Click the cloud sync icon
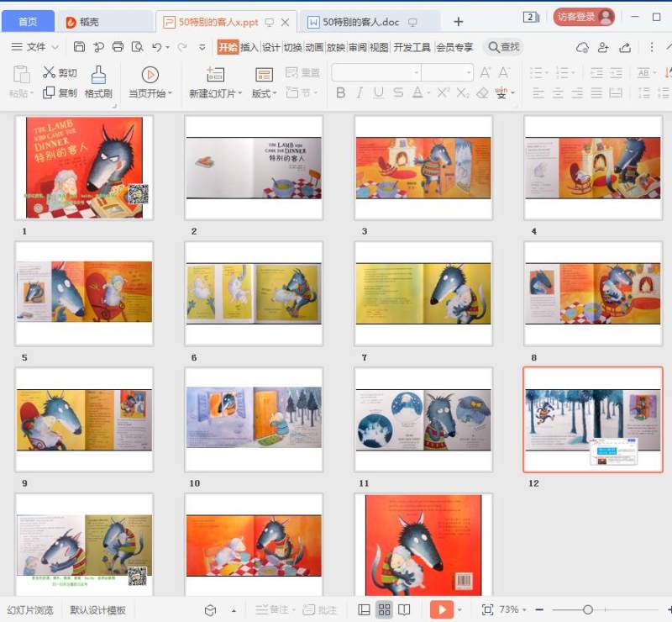The image size is (672, 622). (x=582, y=47)
